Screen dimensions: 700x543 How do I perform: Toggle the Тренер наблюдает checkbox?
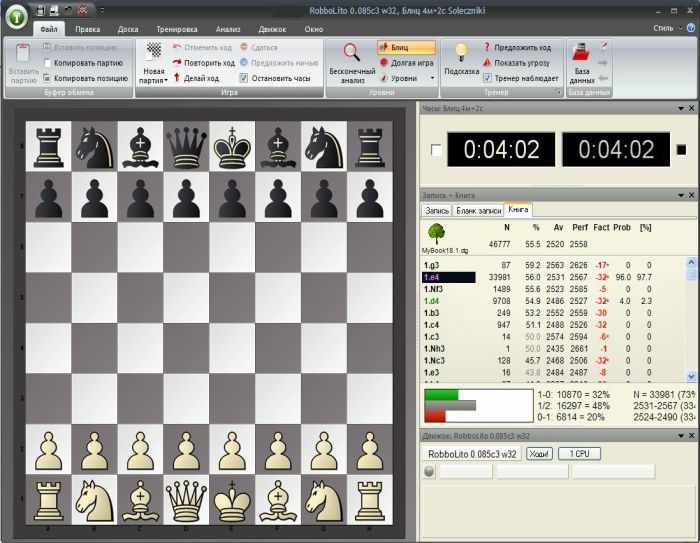487,77
